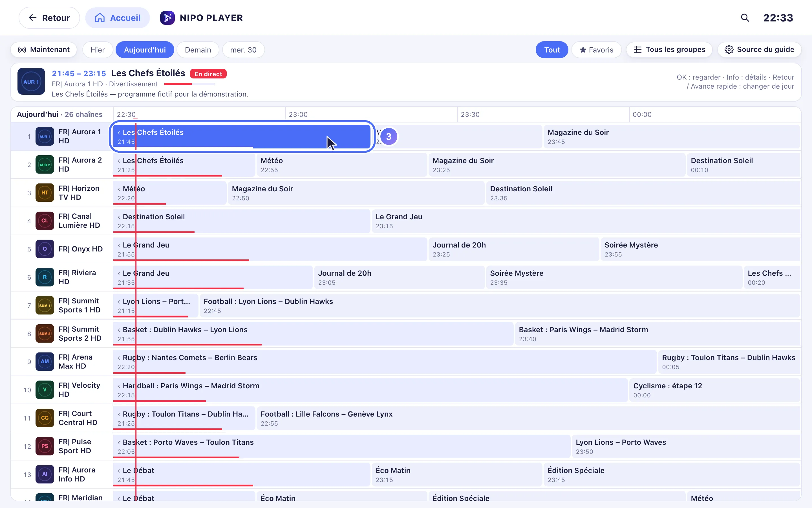Select Météo 22:55 on Aurora 2

(x=342, y=165)
